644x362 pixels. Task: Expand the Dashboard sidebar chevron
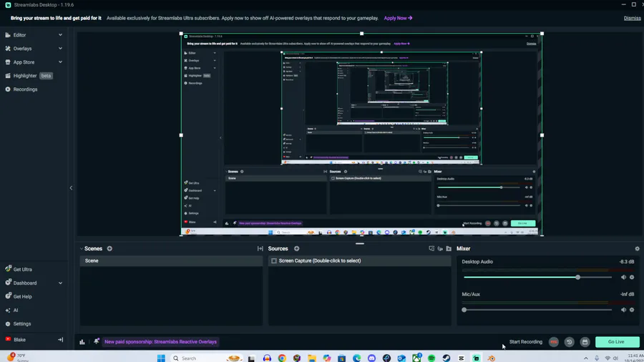coord(60,283)
